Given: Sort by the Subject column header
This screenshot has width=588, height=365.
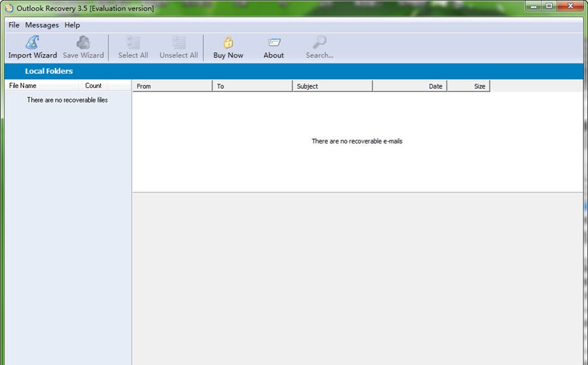Looking at the screenshot, I should tap(333, 86).
